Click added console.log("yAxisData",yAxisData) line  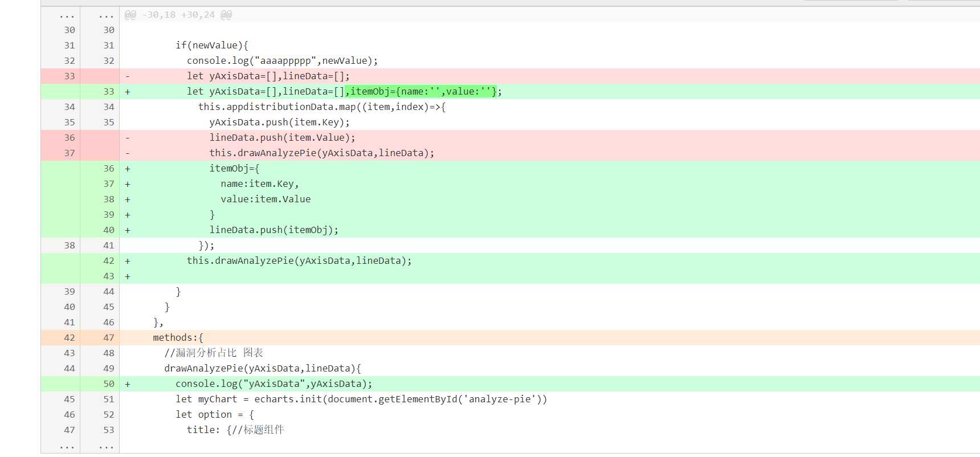274,383
